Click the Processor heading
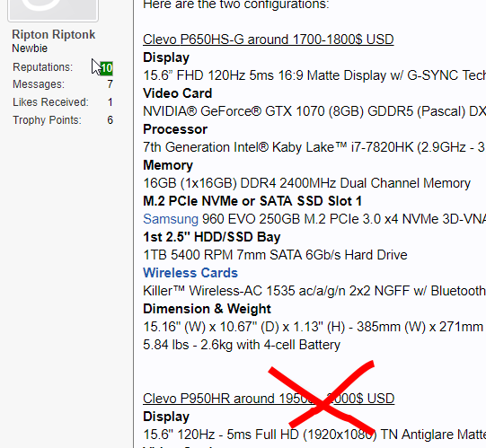This screenshot has height=448, width=486. (x=175, y=129)
